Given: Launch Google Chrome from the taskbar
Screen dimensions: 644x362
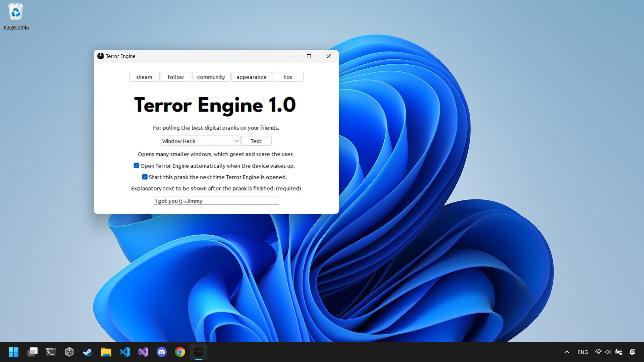Looking at the screenshot, I should point(180,352).
